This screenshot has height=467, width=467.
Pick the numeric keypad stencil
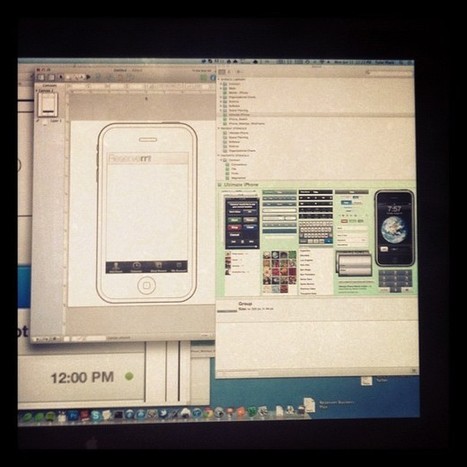(395, 282)
